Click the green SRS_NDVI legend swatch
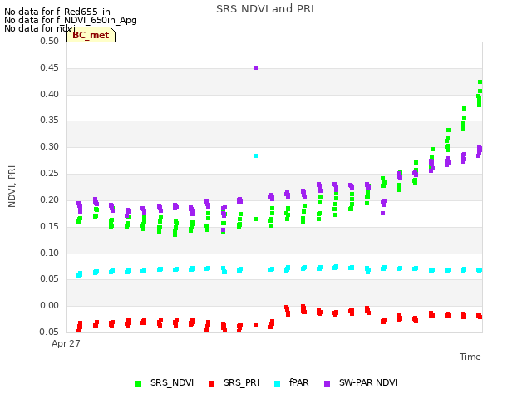The image size is (532, 399). pyautogui.click(x=139, y=384)
